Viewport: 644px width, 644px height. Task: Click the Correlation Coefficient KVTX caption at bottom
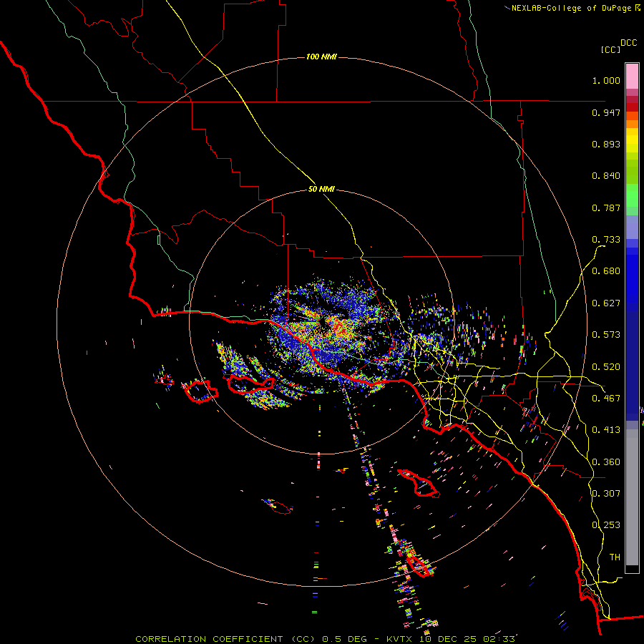(x=325, y=639)
